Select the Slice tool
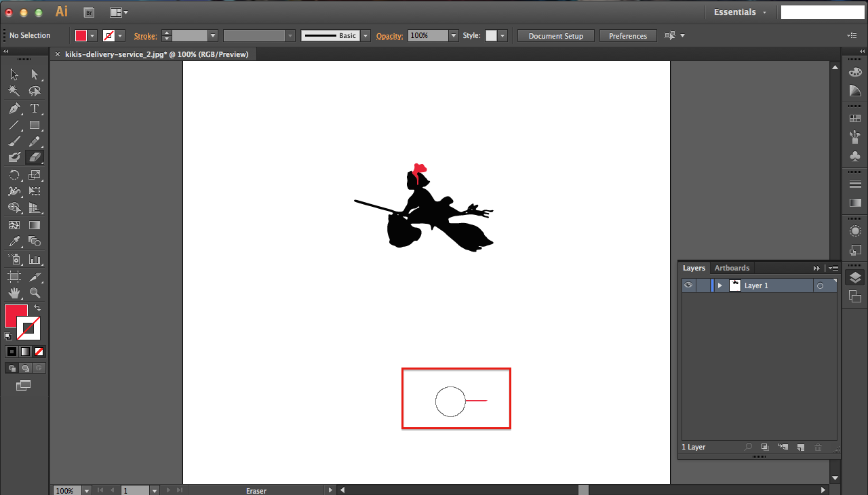Image resolution: width=868 pixels, height=495 pixels. [35, 277]
